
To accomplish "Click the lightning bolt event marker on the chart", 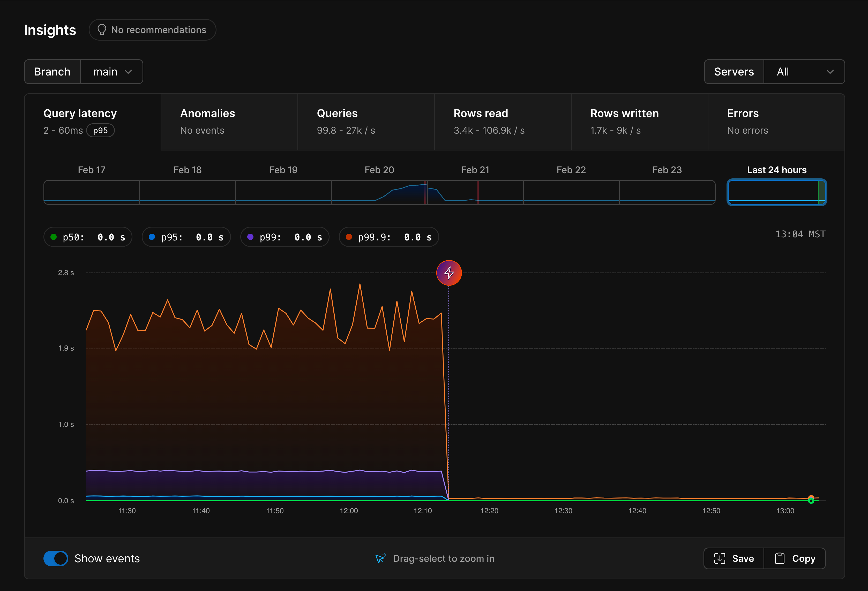I will [448, 273].
